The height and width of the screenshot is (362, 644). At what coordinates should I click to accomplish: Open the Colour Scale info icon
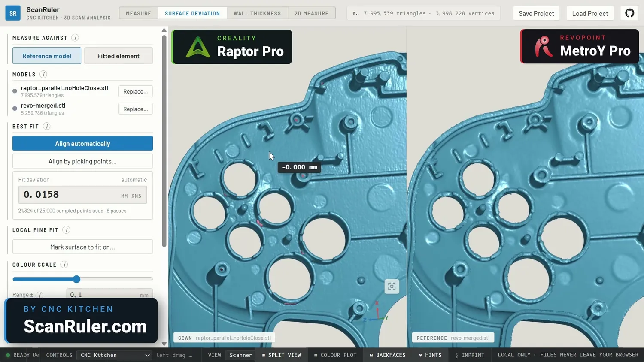[64, 265]
